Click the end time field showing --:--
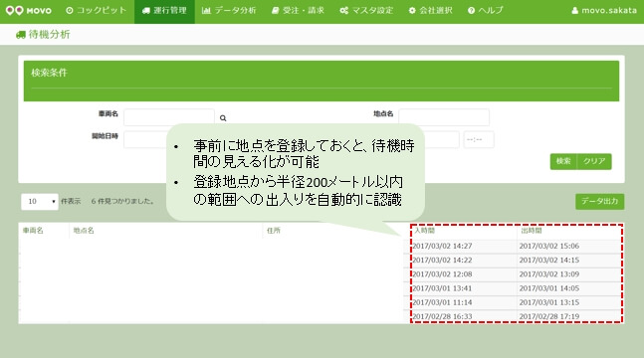 tap(479, 139)
